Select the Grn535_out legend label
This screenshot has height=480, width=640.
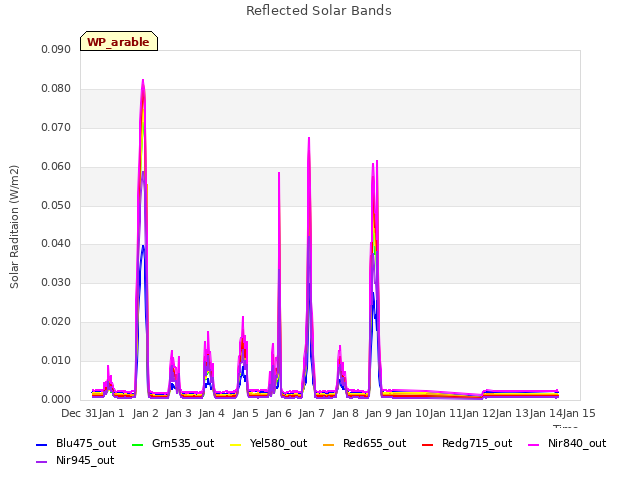(183, 443)
